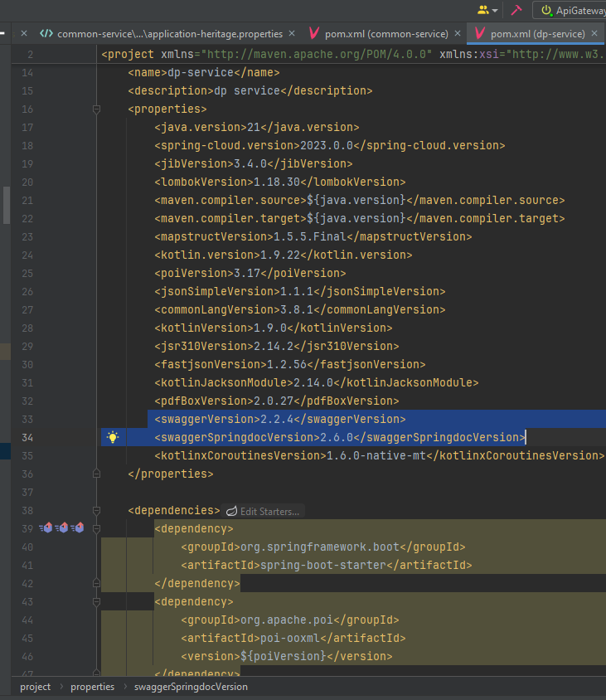This screenshot has width=606, height=700.
Task: Click the properties breadcrumb in the bottom bar
Action: click(92, 687)
